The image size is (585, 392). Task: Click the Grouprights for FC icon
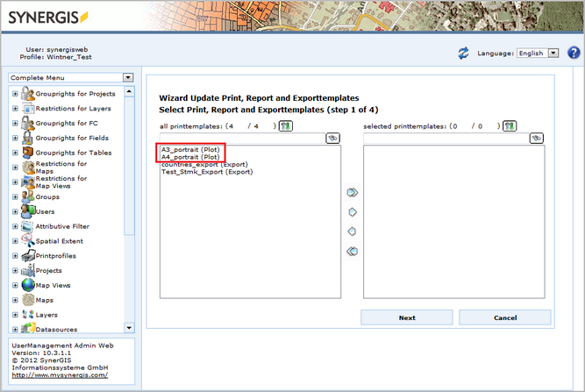pos(28,123)
